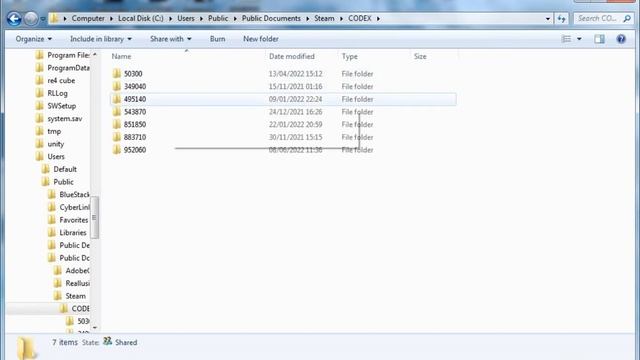The image size is (640, 360).
Task: Select Steam folder in navigation tree
Action: pyautogui.click(x=70, y=296)
